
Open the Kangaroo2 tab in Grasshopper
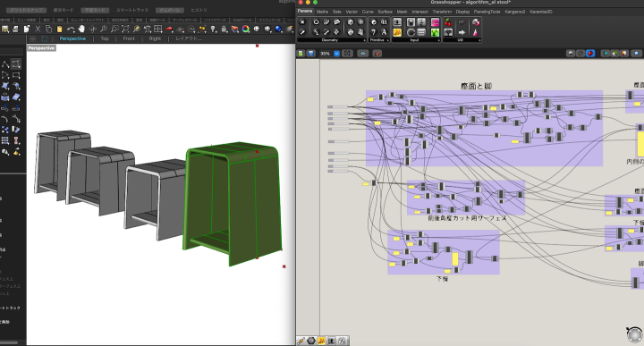[x=515, y=12]
